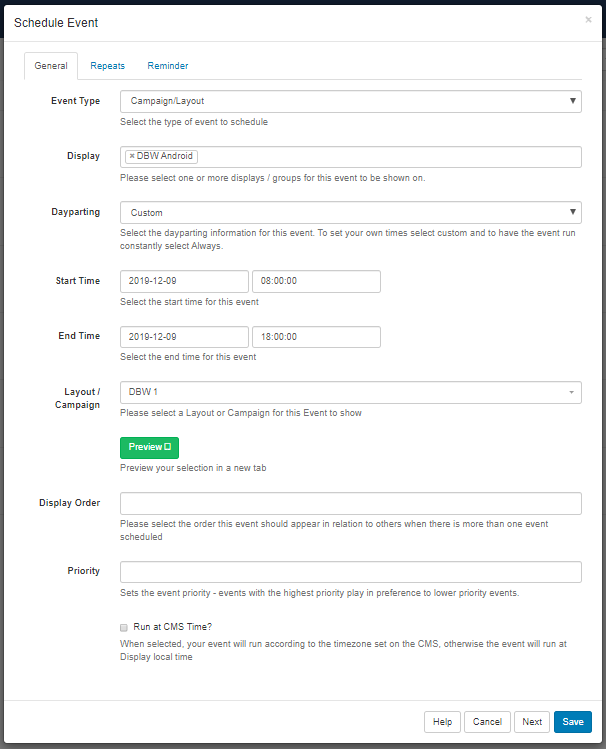Click the End Time 18:00:00 field
Viewport: 606px width, 749px height.
(316, 337)
